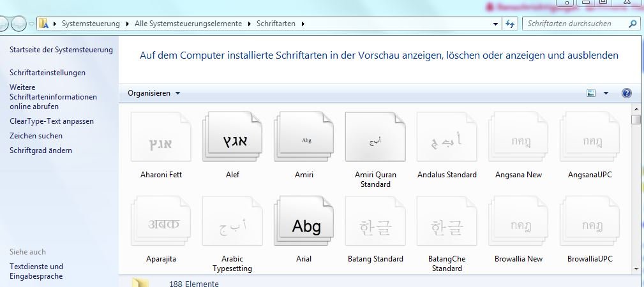Open recent pages dropdown next to nav buttons
This screenshot has width=644, height=287.
pos(32,24)
